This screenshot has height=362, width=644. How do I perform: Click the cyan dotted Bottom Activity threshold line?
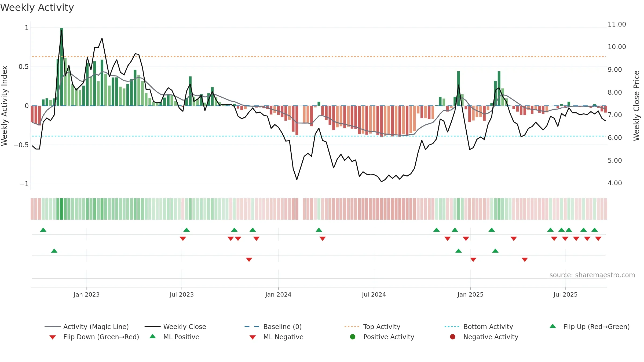319,136
